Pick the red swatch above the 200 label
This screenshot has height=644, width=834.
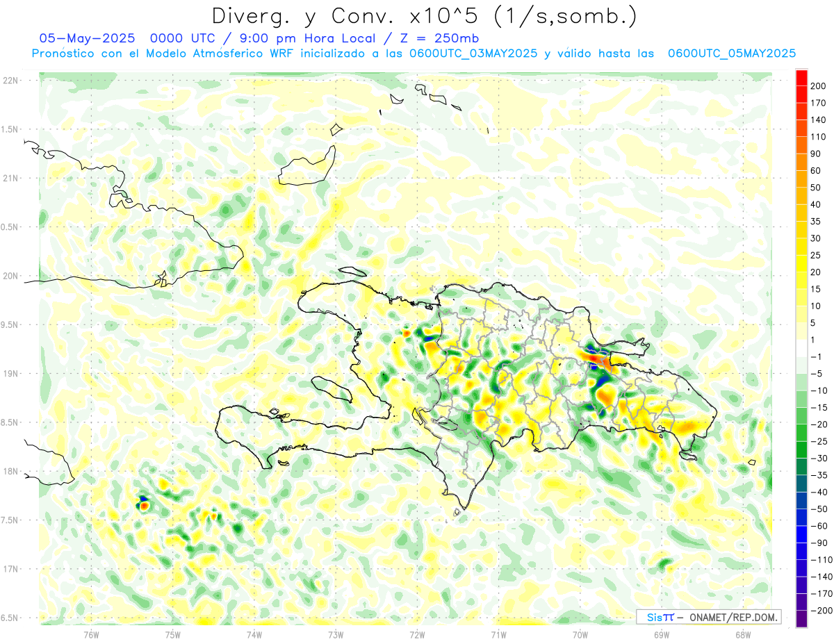(x=801, y=77)
